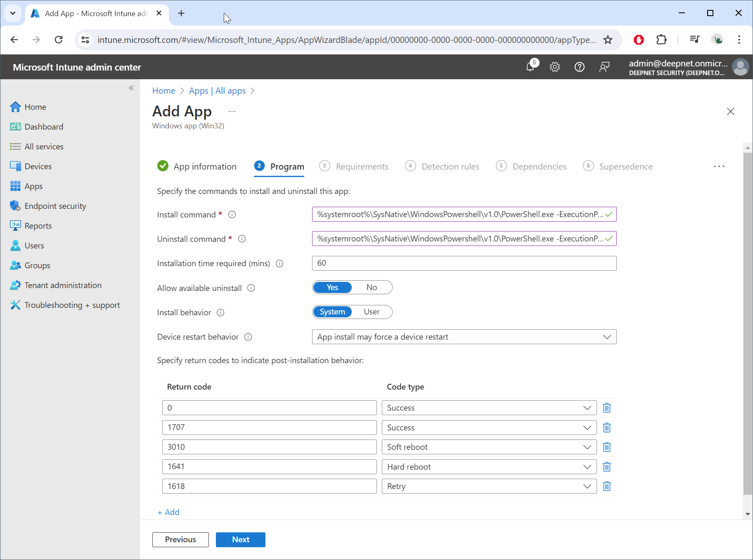The image size is (753, 560).
Task: Click the Installation time required field
Action: coord(464,263)
